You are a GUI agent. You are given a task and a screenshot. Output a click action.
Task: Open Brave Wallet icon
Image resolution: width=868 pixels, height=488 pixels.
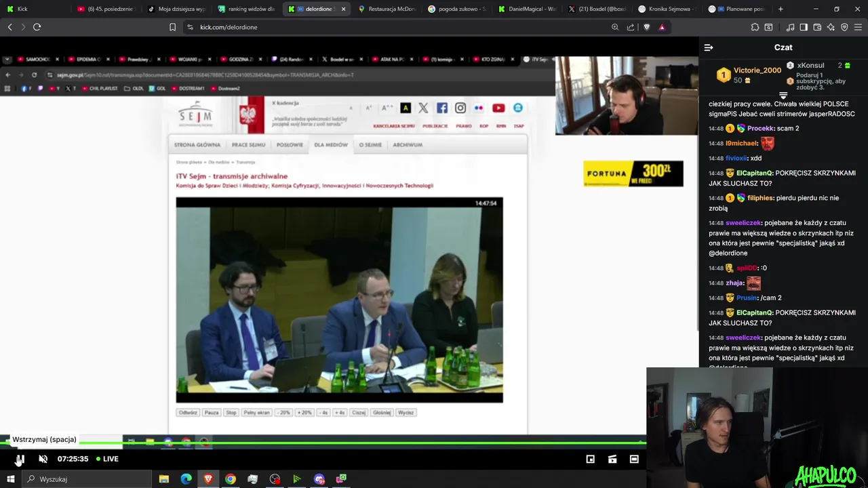click(817, 27)
